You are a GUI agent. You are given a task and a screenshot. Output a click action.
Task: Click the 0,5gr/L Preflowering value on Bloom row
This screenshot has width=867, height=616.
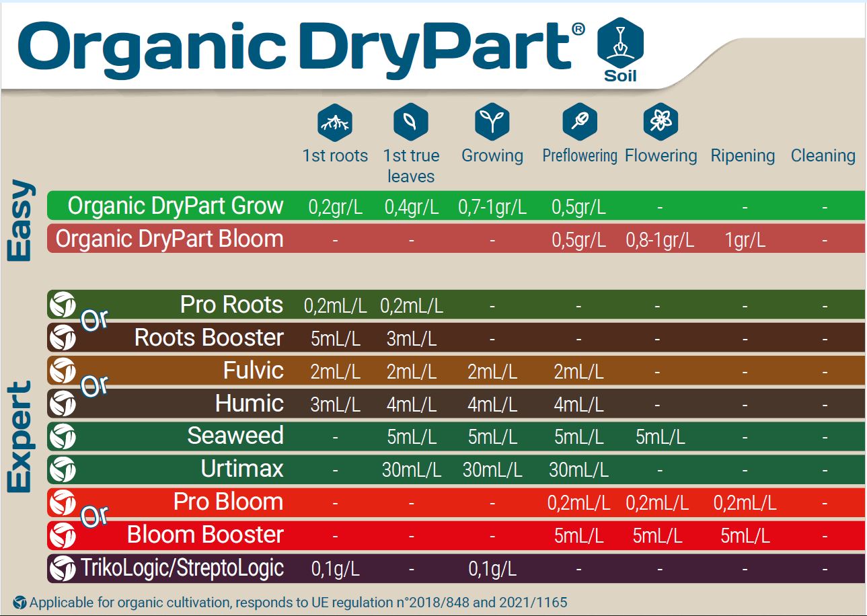[578, 239]
